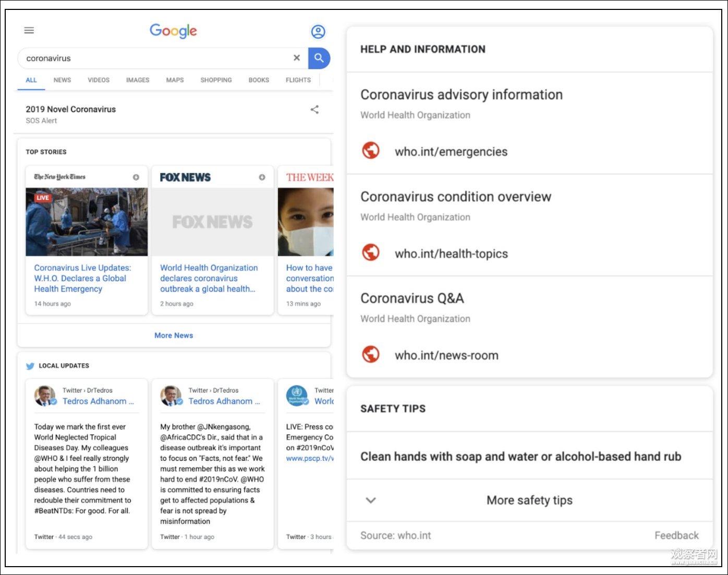The width and height of the screenshot is (728, 575).
Task: Open the masked child photo thumbnail
Action: (x=306, y=222)
